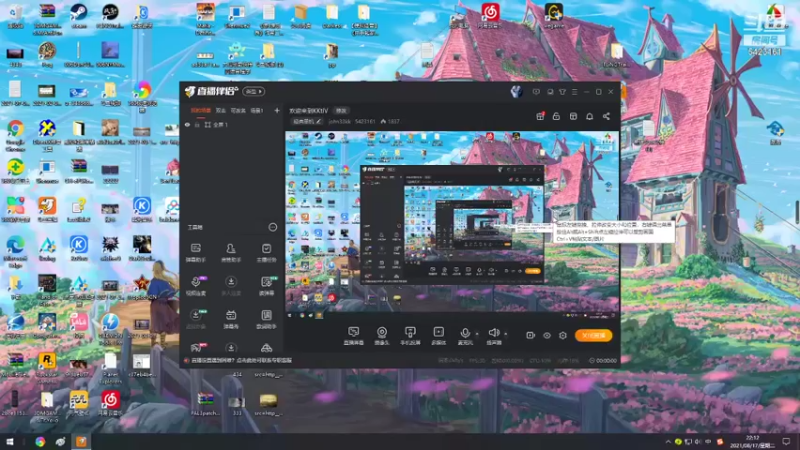Click the orange start streaming button

click(x=593, y=335)
